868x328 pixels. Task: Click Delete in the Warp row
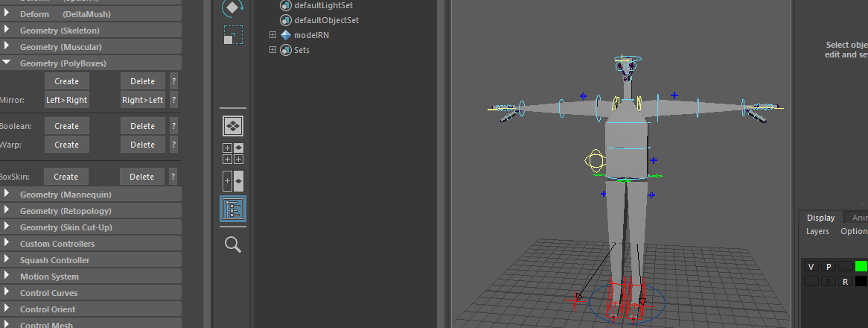(x=142, y=145)
